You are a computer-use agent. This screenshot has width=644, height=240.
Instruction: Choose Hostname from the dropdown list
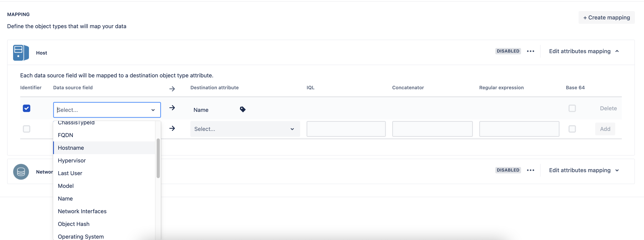71,148
